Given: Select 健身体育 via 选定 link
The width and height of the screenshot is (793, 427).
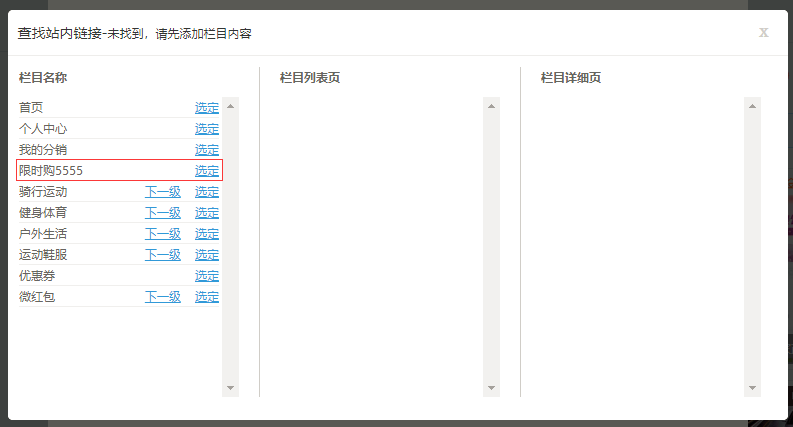Looking at the screenshot, I should pos(207,213).
